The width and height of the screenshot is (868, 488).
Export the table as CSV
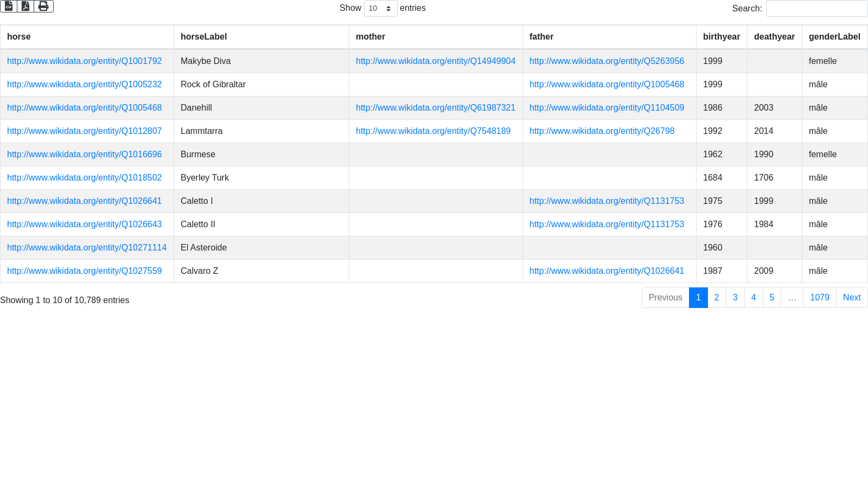tap(9, 6)
